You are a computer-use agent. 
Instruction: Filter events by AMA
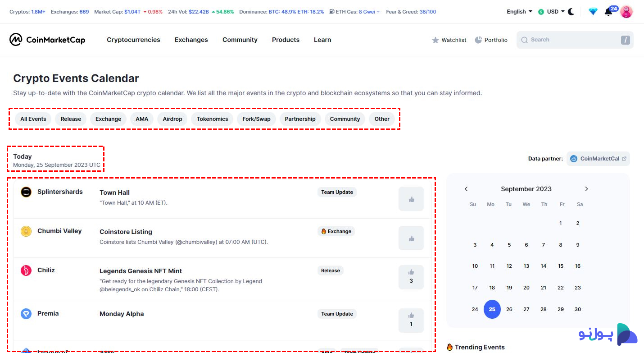[142, 119]
